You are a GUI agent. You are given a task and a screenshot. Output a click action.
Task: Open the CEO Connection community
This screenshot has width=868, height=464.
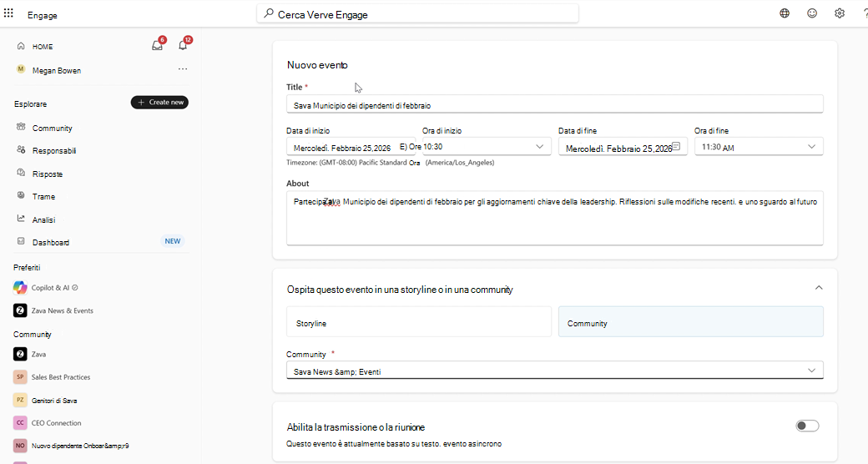pyautogui.click(x=56, y=423)
